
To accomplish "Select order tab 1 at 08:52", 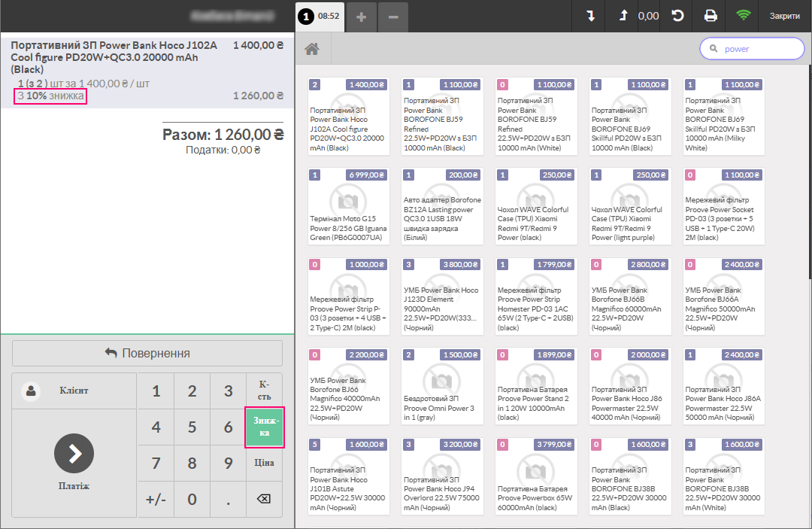I will click(x=320, y=16).
